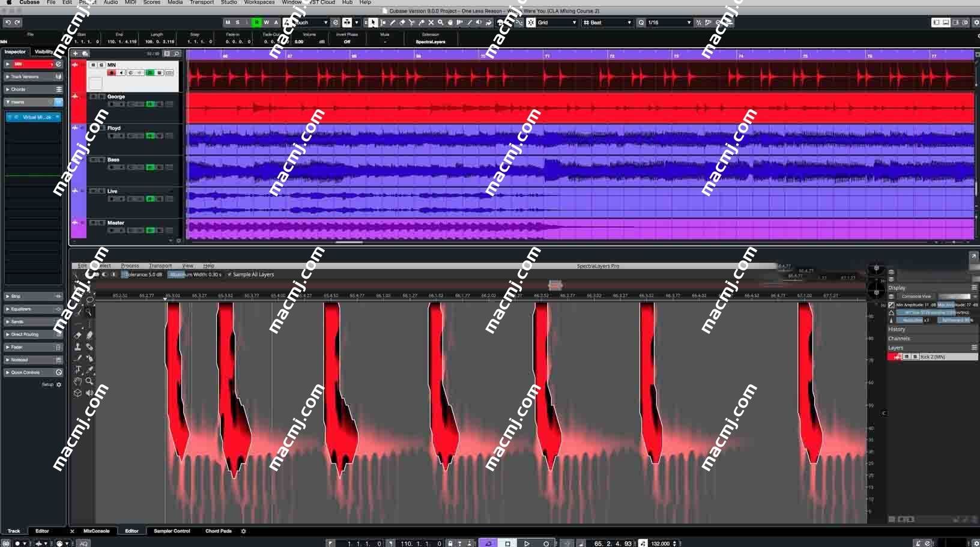
Task: Select the SpectraLayers 3D cube view tool
Action: [77, 393]
